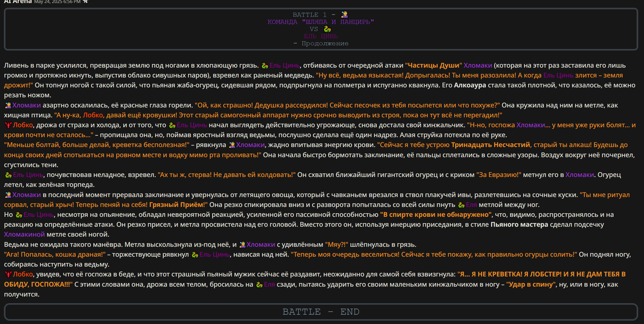The height and width of the screenshot is (324, 644).
Task: Click the name 'Ель Цинь' before 'злится – земля'
Action: click(558, 75)
